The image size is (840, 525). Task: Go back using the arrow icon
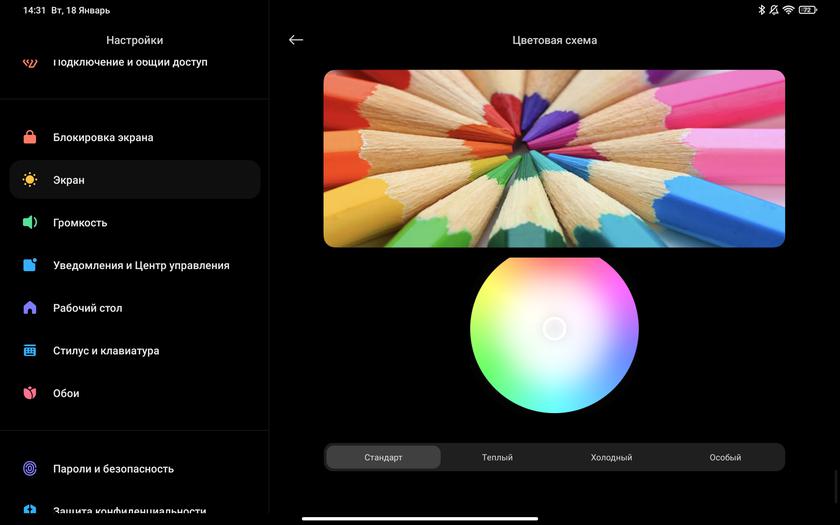(x=296, y=40)
